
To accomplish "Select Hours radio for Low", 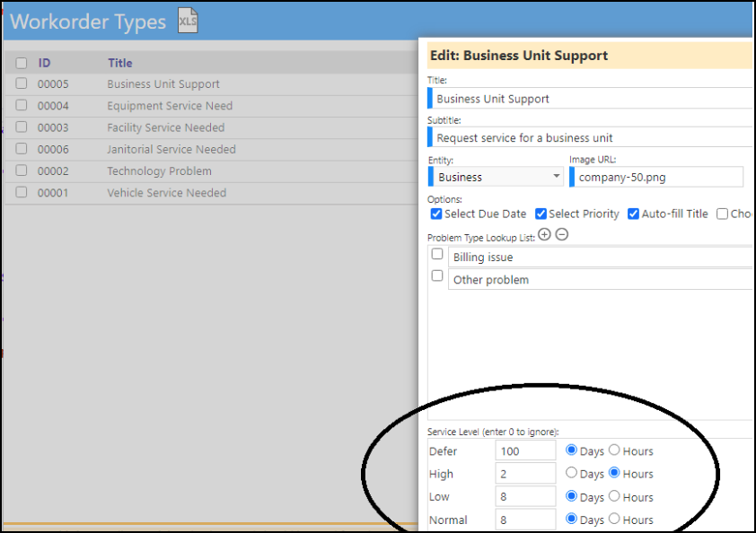I will click(614, 496).
